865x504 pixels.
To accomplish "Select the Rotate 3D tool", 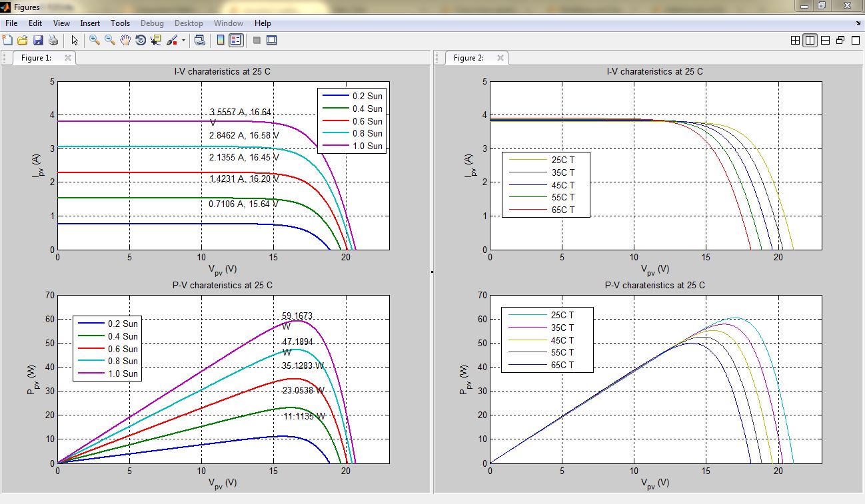I will (x=141, y=40).
